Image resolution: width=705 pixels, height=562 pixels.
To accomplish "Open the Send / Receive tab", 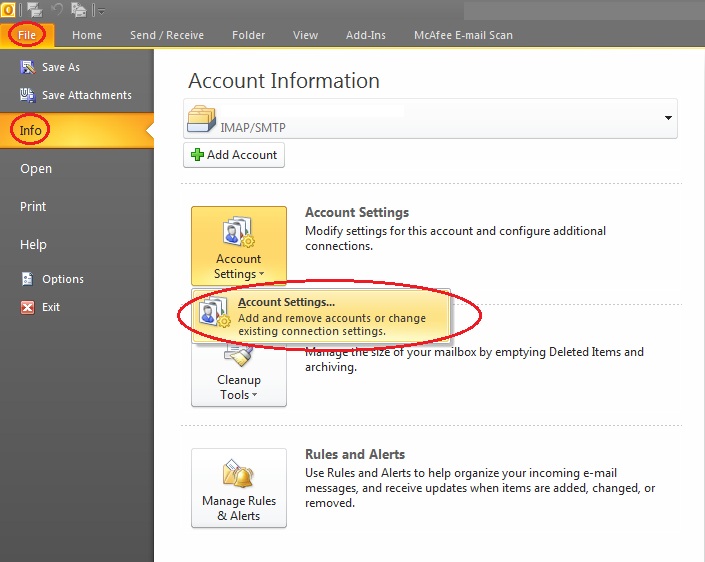I will coord(167,35).
